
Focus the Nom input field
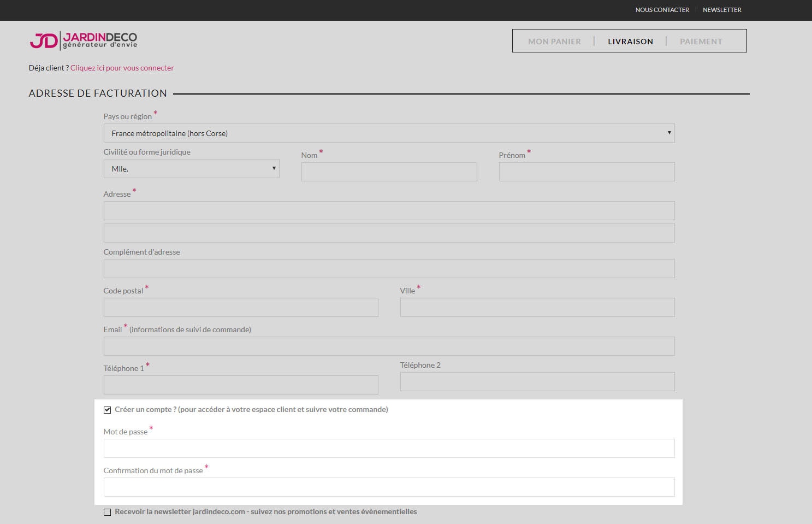[389, 172]
